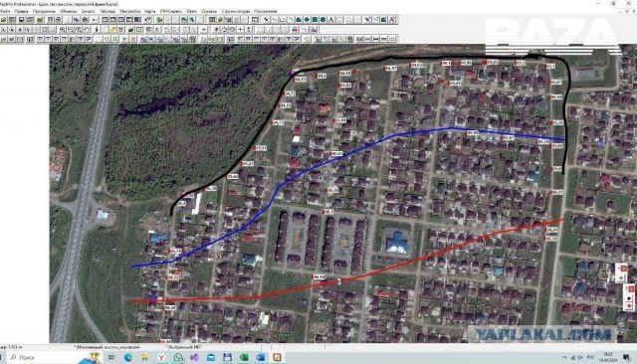Click the zoom value in status bar

(11, 347)
